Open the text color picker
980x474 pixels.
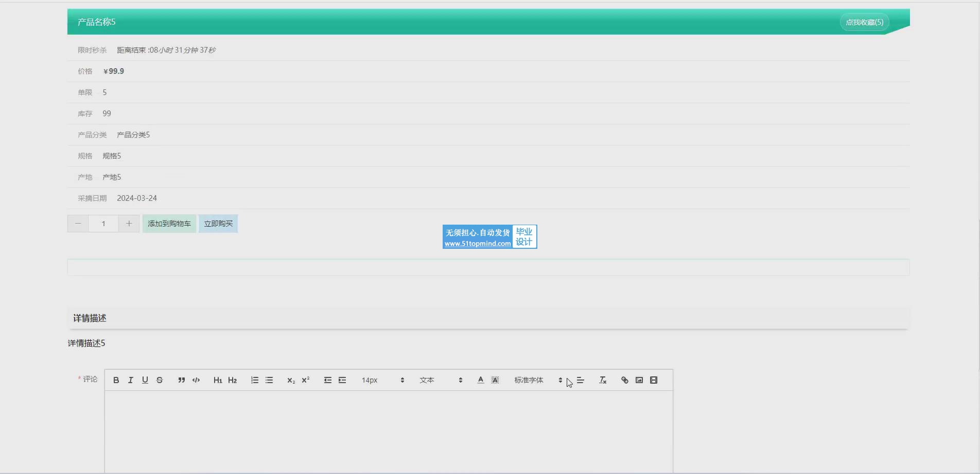pyautogui.click(x=480, y=380)
